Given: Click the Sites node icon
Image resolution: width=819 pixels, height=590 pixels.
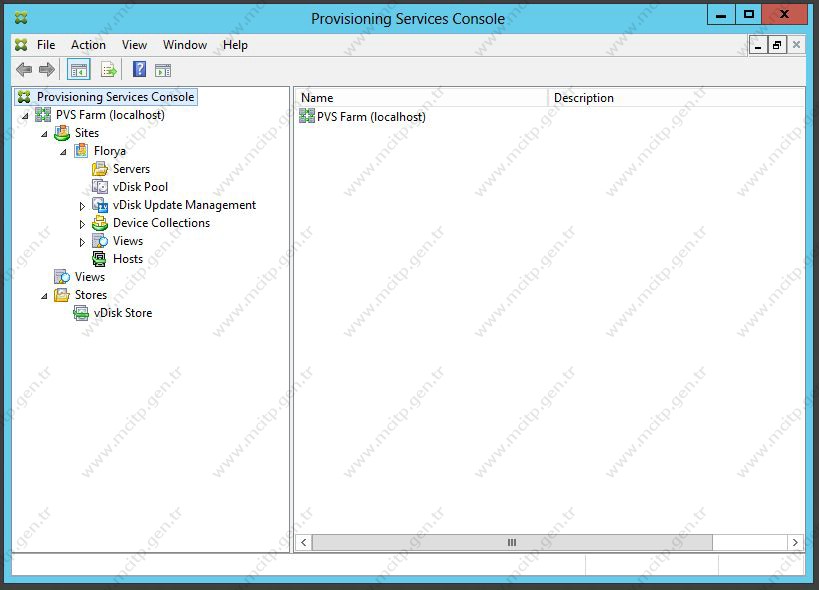Looking at the screenshot, I should coord(62,133).
